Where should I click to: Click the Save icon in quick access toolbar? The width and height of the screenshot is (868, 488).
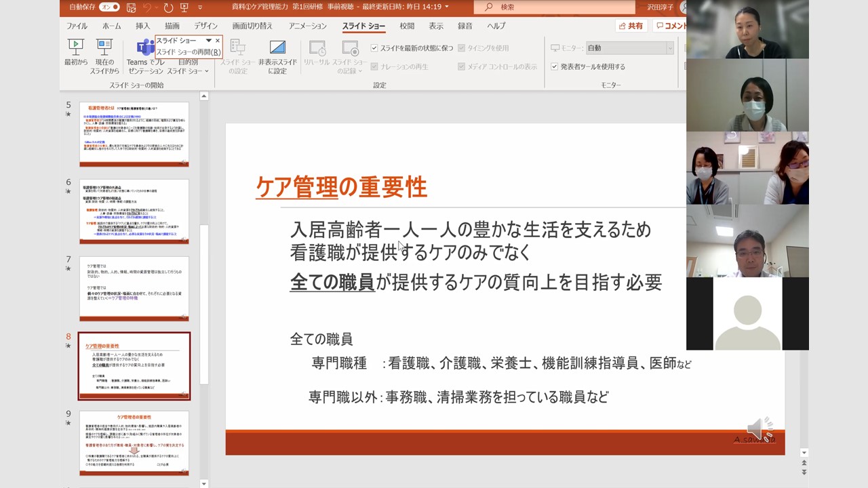131,7
